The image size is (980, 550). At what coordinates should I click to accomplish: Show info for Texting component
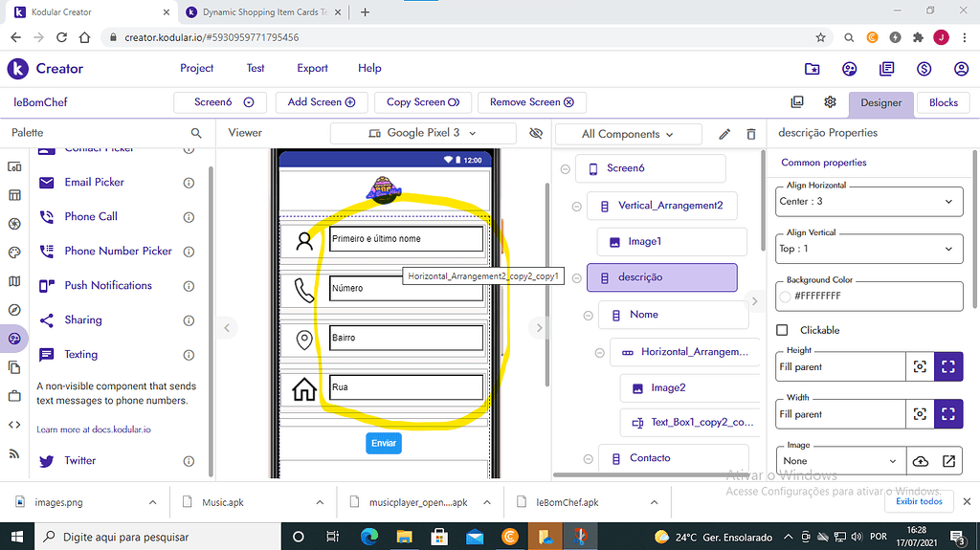(189, 355)
